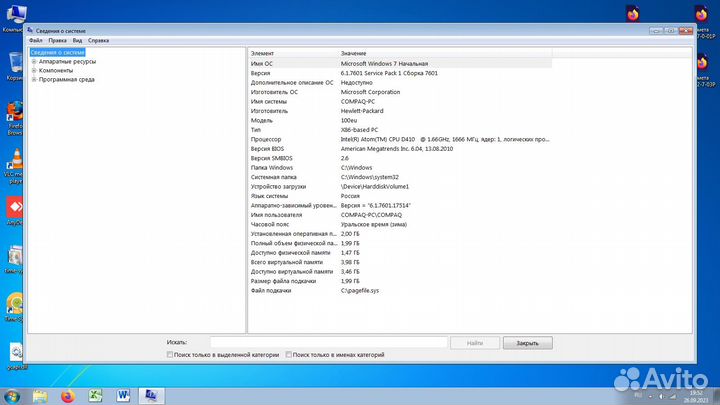The width and height of the screenshot is (720, 405).
Task: Open Excel from the taskbar
Action: (96, 395)
